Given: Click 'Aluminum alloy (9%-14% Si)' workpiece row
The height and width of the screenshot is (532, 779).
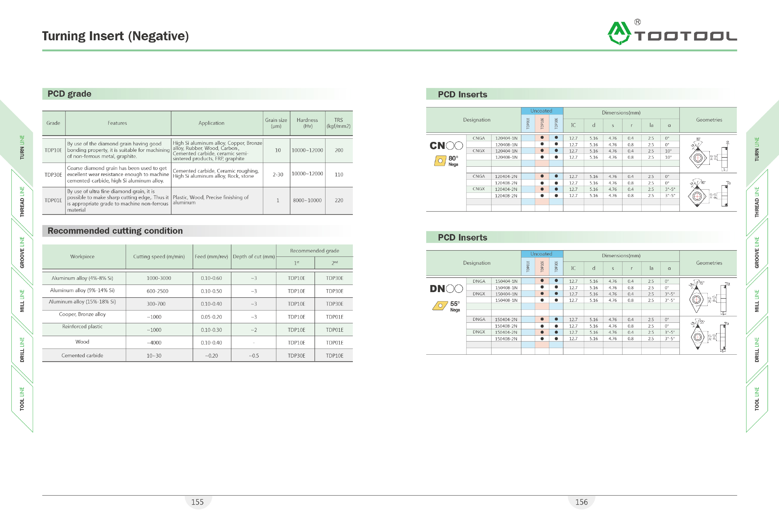Looking at the screenshot, I should [x=197, y=291].
